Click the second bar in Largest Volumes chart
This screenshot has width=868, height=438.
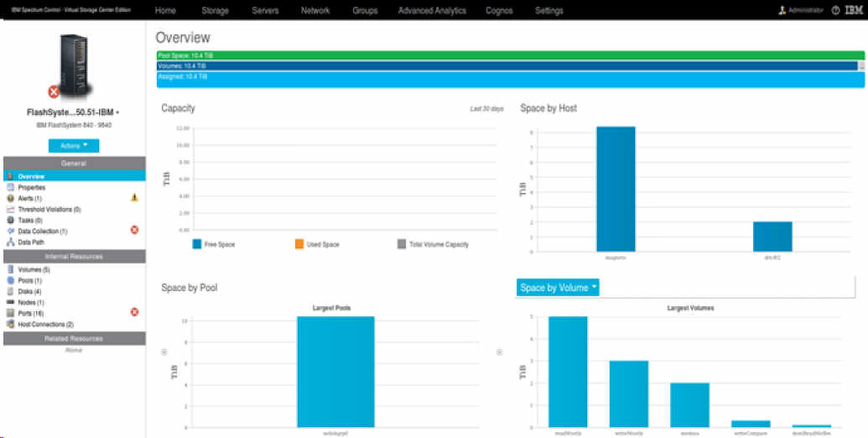(x=629, y=394)
